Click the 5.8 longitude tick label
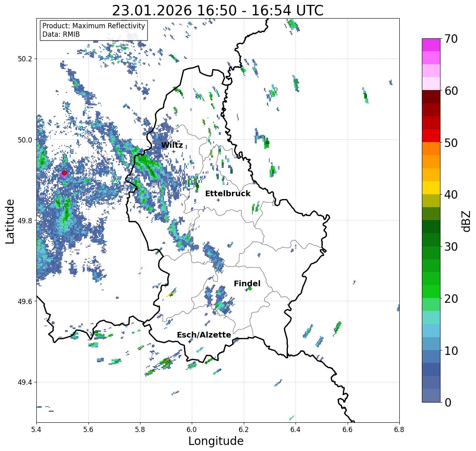476x451 pixels. tap(140, 430)
